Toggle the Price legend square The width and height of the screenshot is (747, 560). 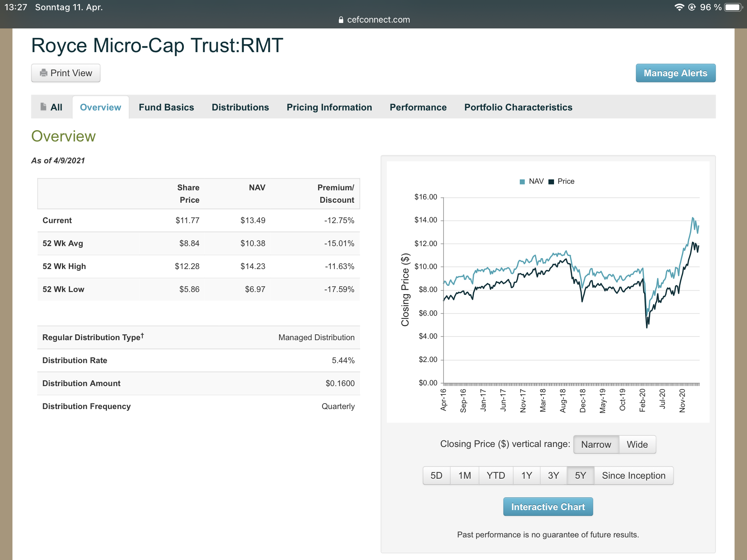[551, 182]
